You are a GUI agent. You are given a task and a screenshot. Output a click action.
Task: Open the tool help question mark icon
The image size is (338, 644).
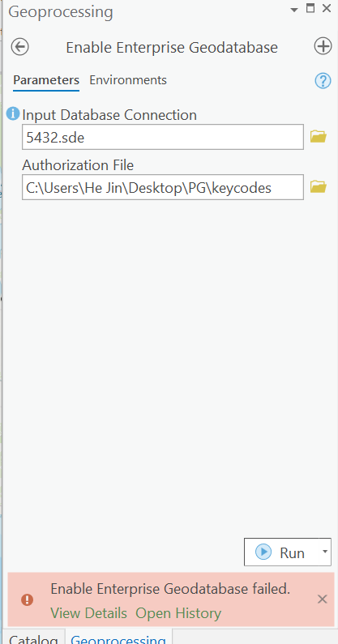tap(323, 81)
